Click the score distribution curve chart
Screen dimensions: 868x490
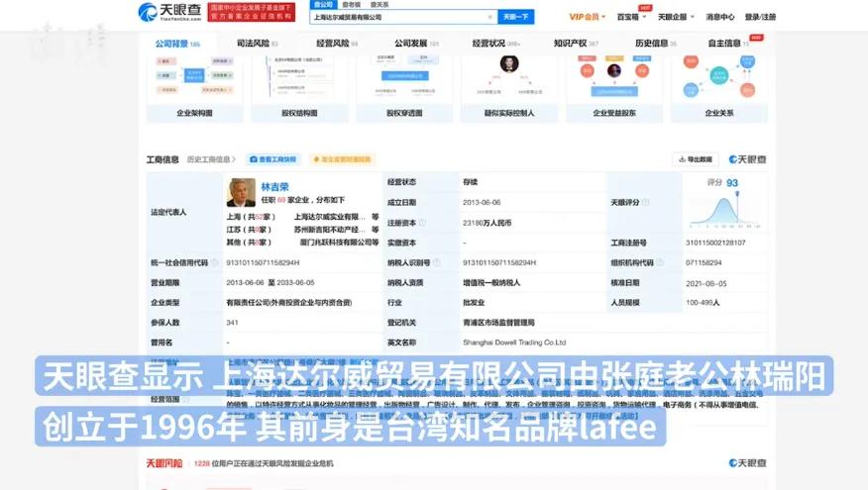(724, 212)
